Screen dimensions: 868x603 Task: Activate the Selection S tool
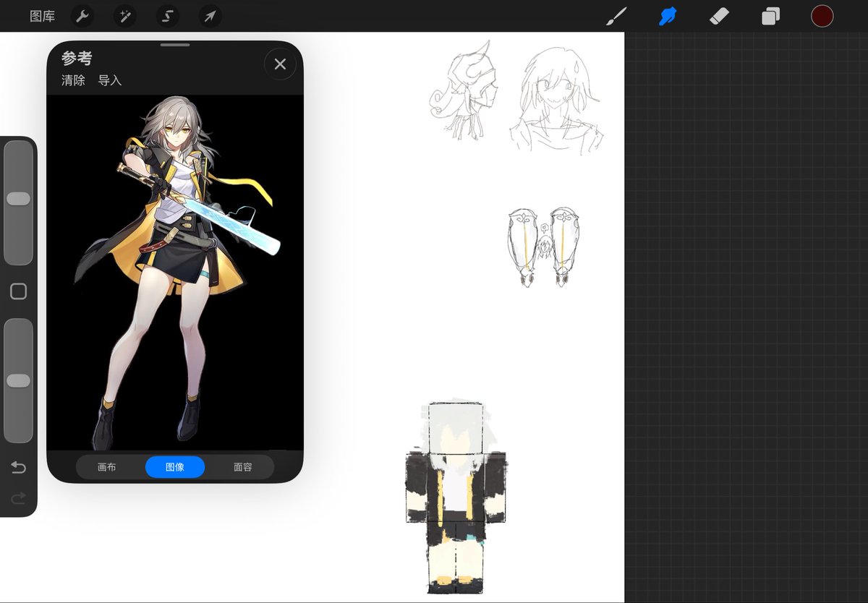pos(167,16)
